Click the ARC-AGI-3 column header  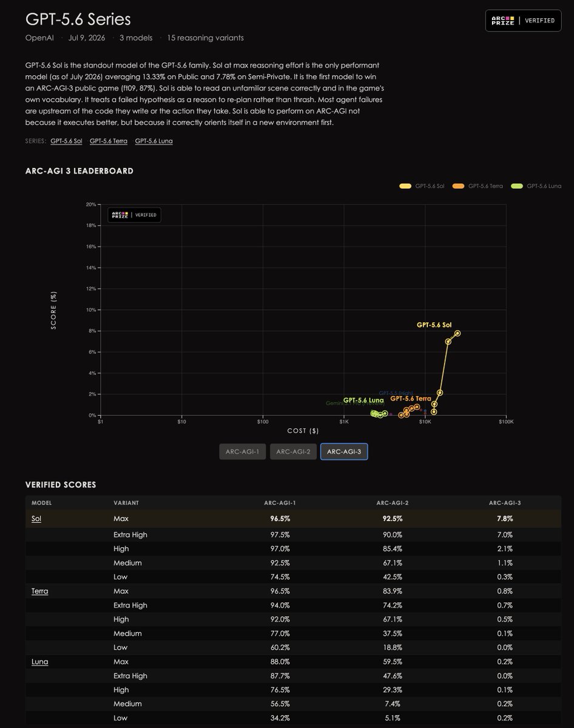(x=505, y=503)
